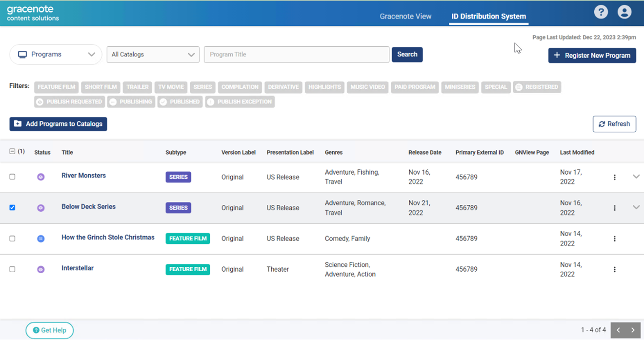Open the help question mark icon
Viewport: 644px width, 340px height.
click(x=601, y=12)
